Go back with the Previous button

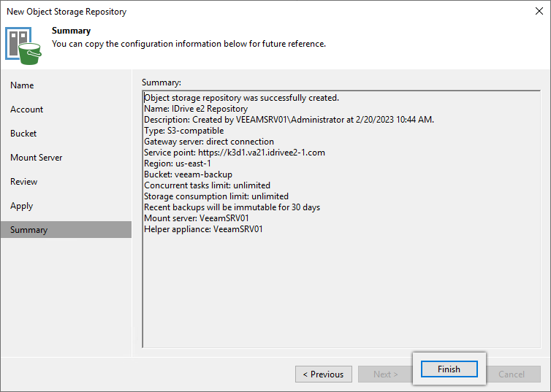click(x=324, y=374)
